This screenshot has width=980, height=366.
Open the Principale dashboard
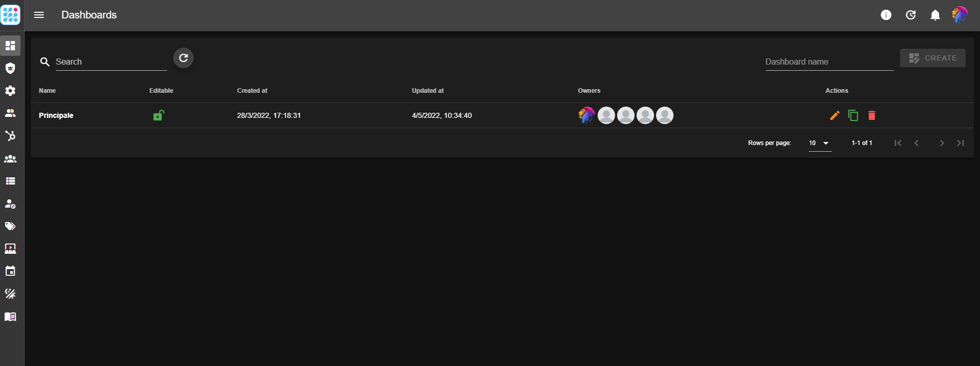click(x=56, y=115)
